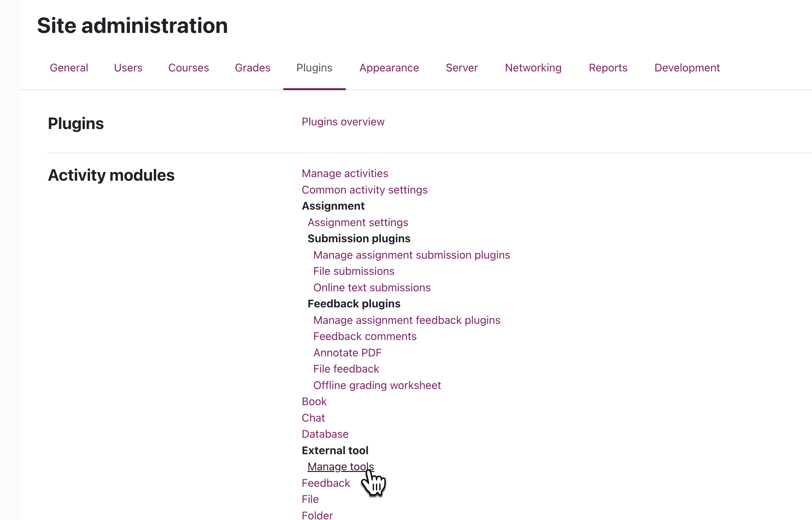Open the Database module settings
Viewport: 812px width, 520px height.
[325, 434]
